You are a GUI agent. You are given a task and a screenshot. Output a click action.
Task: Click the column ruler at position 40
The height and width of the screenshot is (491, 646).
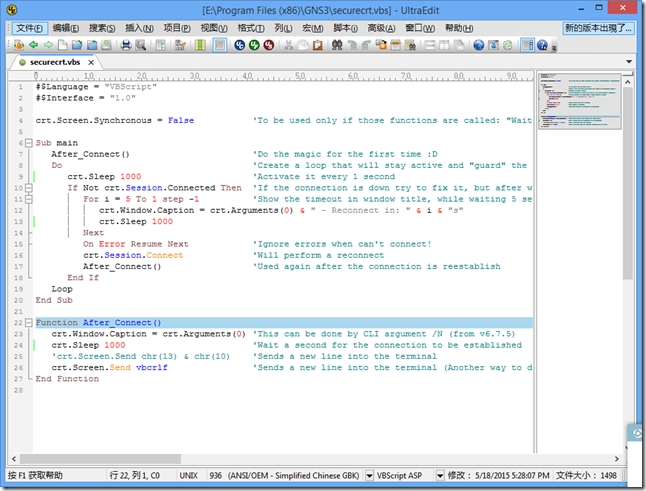pyautogui.click(x=247, y=76)
